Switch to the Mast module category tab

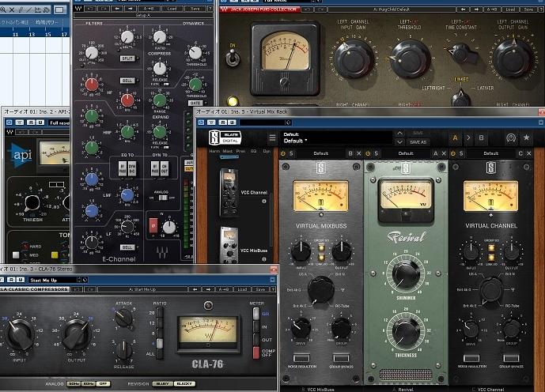[227, 151]
